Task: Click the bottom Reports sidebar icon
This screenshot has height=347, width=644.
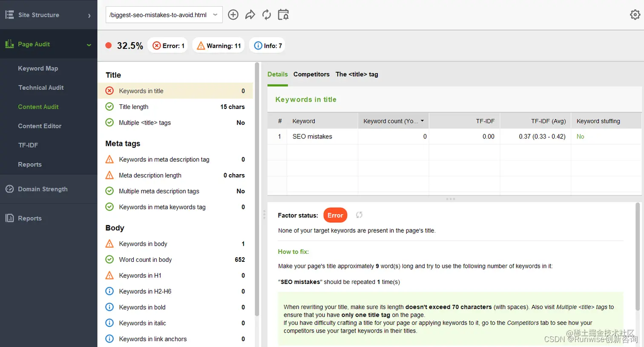Action: point(9,218)
